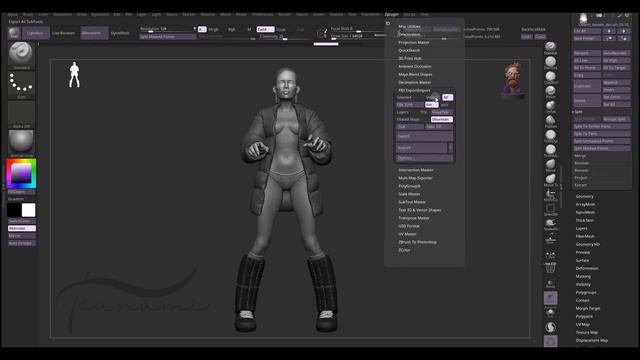Click the Resolution 128 slider

[x=167, y=29]
